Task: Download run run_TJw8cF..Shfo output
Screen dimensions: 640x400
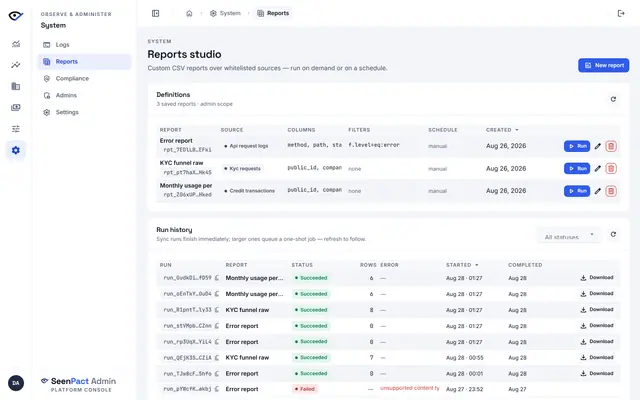Action: coord(597,373)
